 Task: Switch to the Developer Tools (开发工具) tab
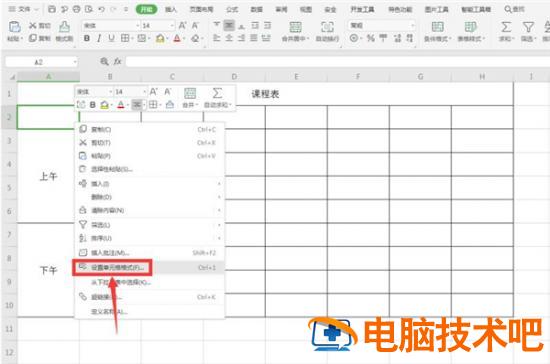[362, 9]
